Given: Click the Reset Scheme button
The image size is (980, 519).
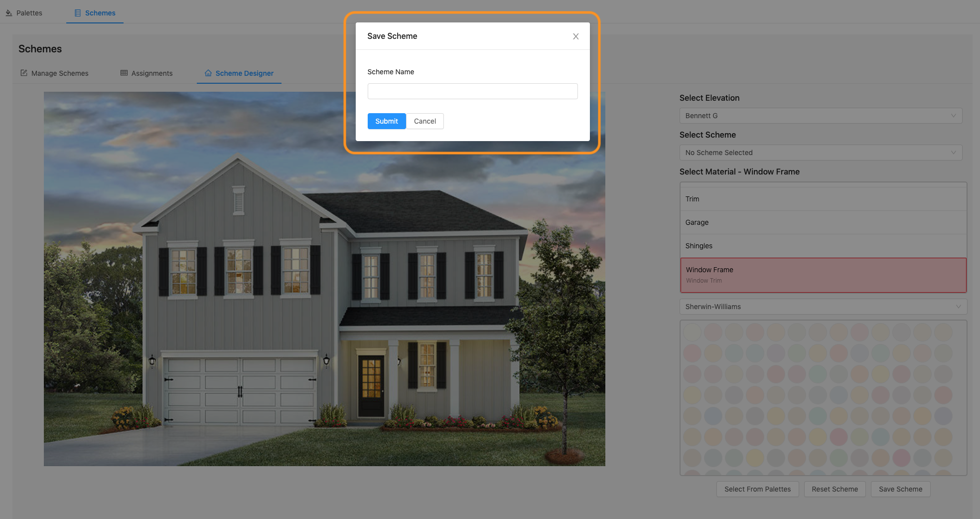Looking at the screenshot, I should point(835,489).
